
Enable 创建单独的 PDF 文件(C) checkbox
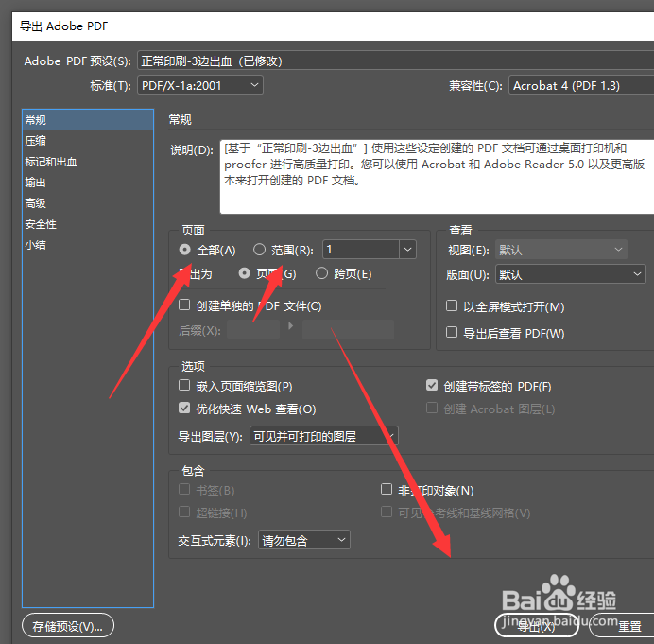(x=184, y=305)
